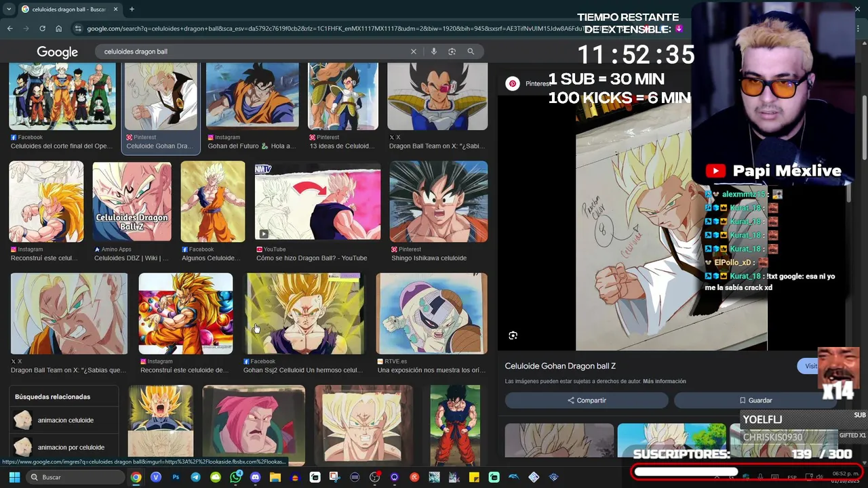Open the Celuloide Gohan Dra... Pinterest result

(x=161, y=107)
